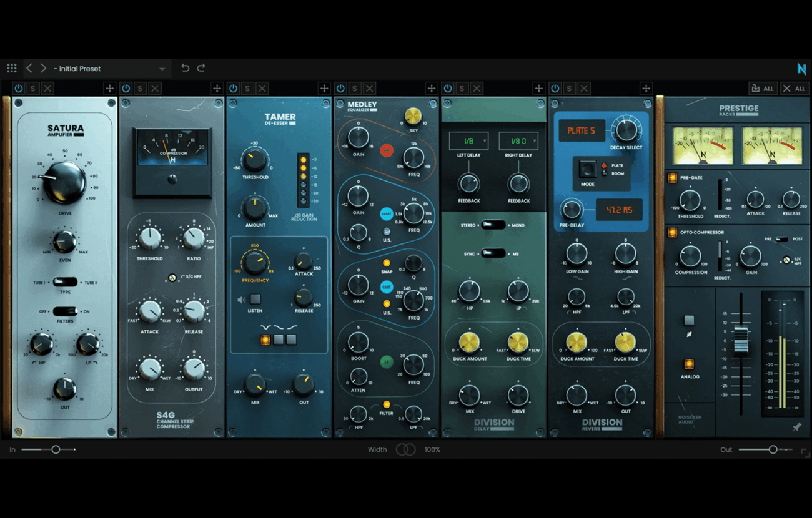The height and width of the screenshot is (518, 812).
Task: Bypass the S4G module power button
Action: [126, 89]
